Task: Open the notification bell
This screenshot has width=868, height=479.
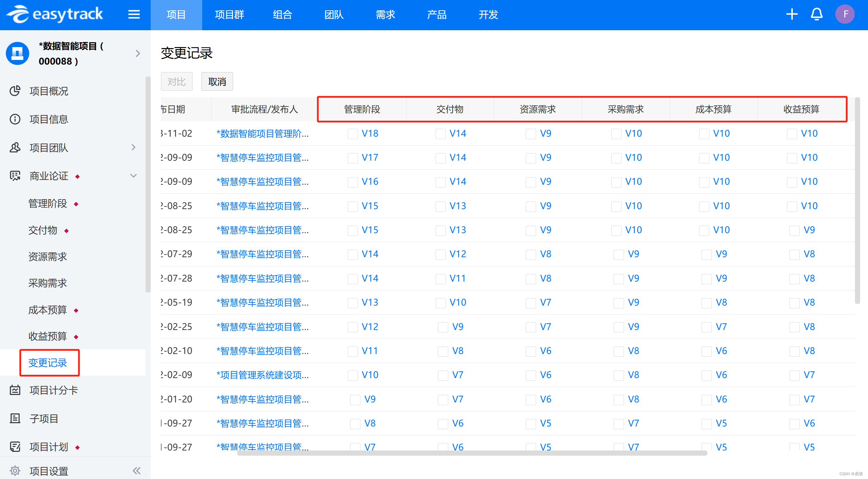Action: coord(817,14)
